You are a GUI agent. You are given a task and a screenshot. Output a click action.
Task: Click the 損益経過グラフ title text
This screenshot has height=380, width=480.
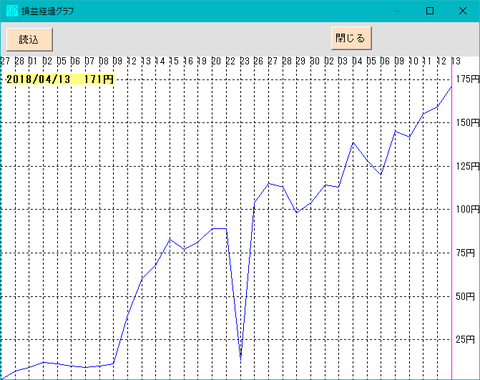[48, 11]
